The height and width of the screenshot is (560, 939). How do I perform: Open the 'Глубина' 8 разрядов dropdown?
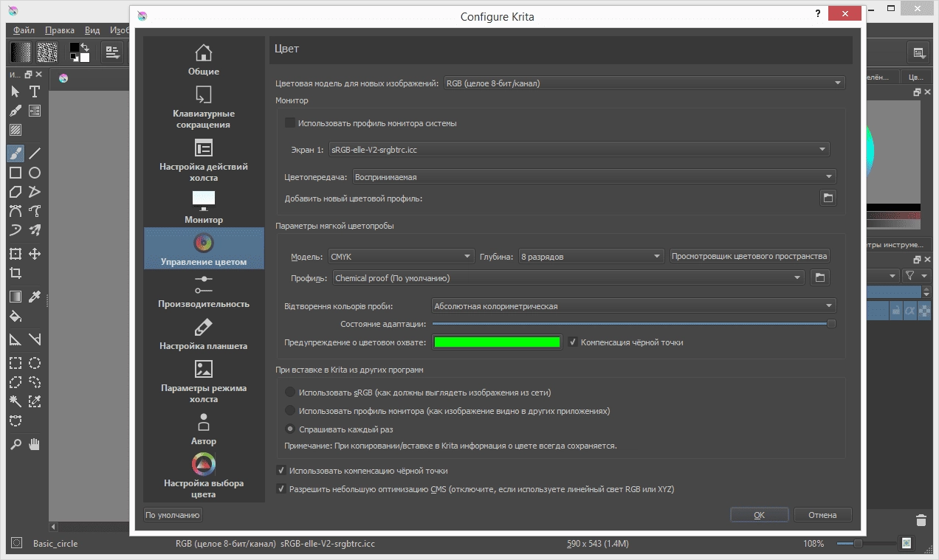click(x=591, y=257)
